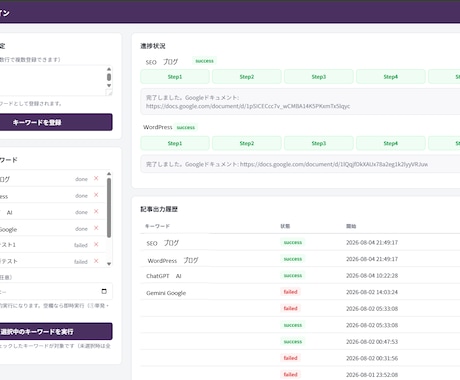Viewport: 460px width, 380px height.
Task: Remove the failed keyword テスト
Action: 96,261
